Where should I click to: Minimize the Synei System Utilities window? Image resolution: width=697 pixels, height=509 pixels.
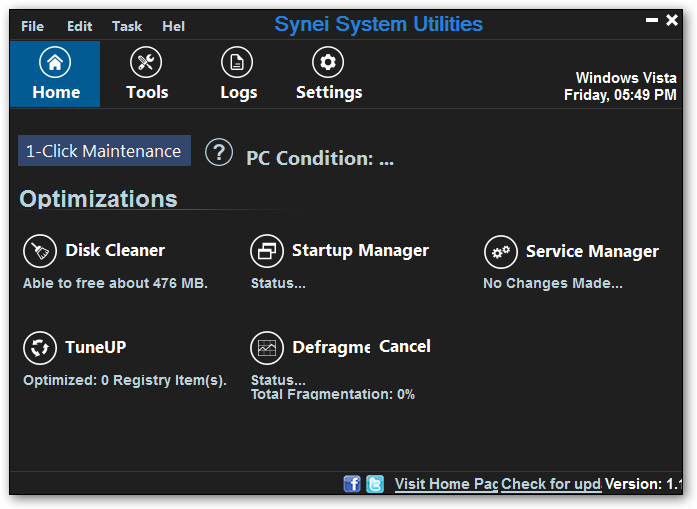pyautogui.click(x=652, y=20)
